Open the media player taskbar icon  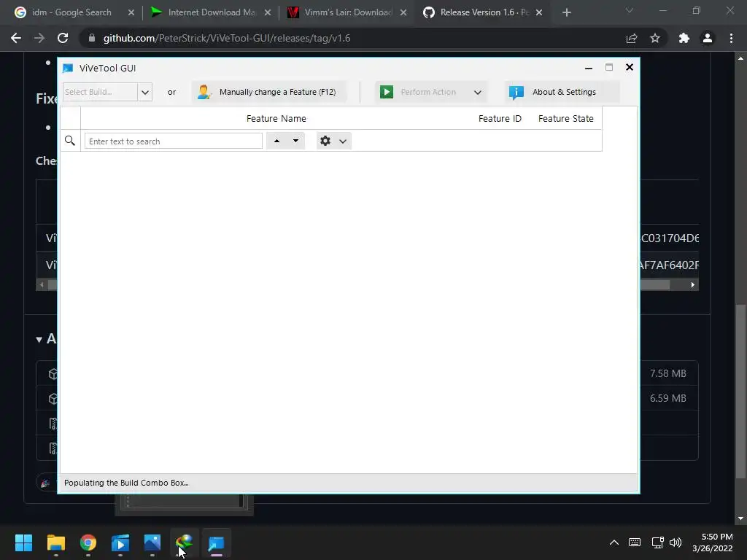pos(120,542)
